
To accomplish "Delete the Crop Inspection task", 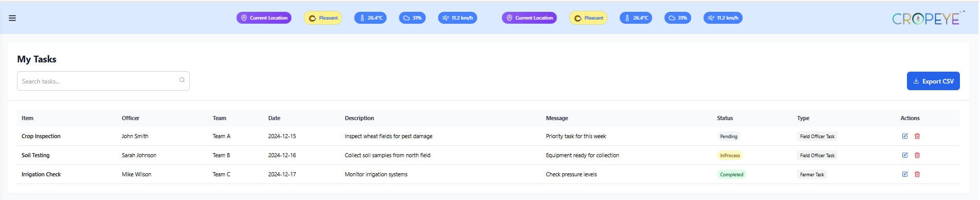I will click(917, 136).
